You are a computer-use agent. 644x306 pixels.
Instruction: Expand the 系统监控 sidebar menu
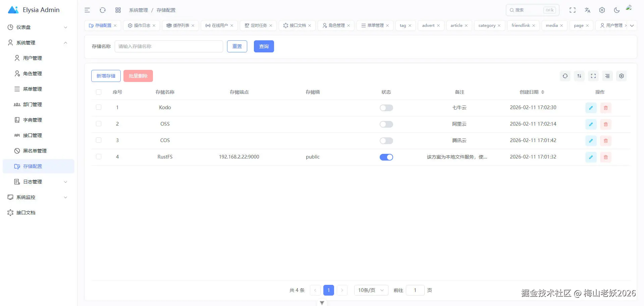[39, 197]
